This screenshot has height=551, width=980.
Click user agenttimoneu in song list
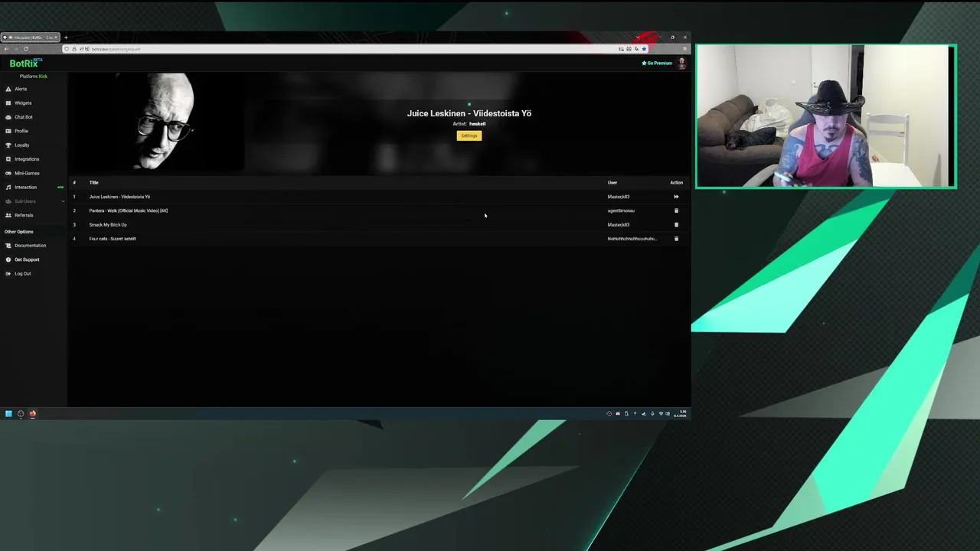click(621, 210)
